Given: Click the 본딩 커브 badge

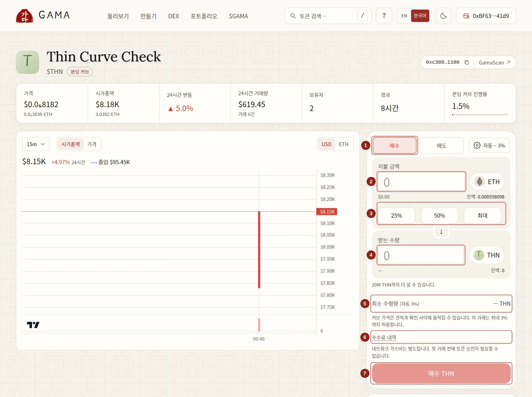Looking at the screenshot, I should (x=80, y=72).
